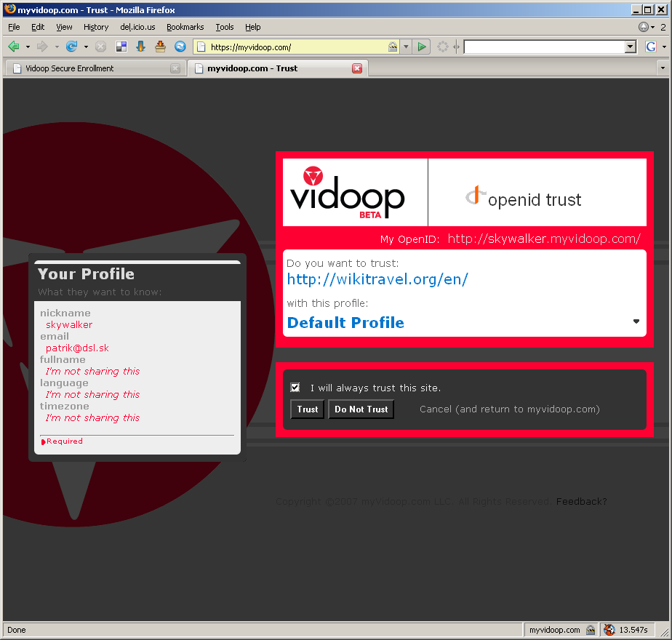
Task: Click the page icon in the address bar
Action: (201, 47)
